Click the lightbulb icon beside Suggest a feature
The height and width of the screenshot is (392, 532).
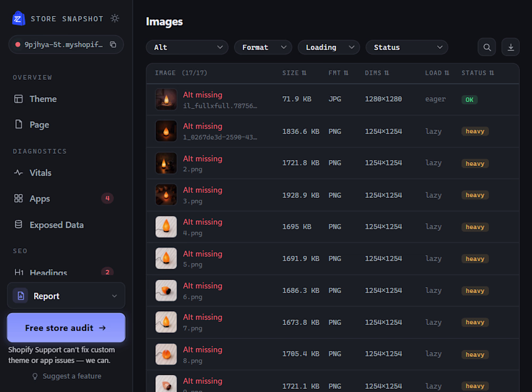(35, 377)
